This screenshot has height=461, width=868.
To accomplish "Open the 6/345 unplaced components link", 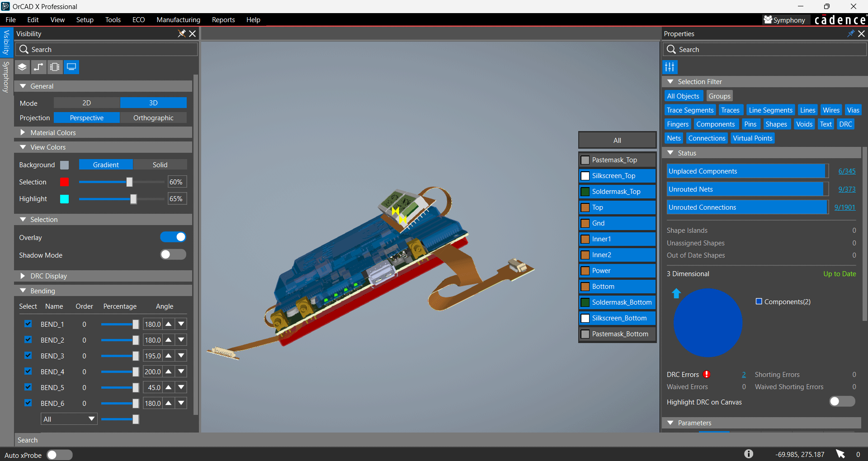I will pyautogui.click(x=846, y=171).
